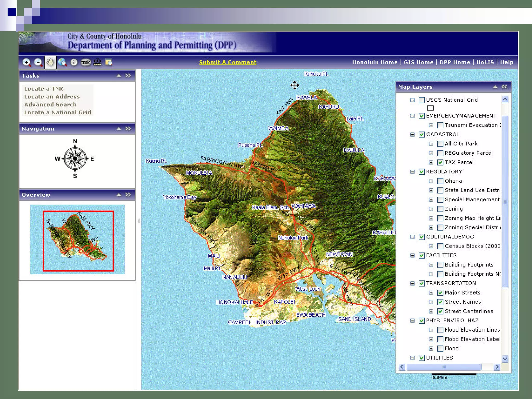Image resolution: width=532 pixels, height=399 pixels.
Task: Select the Measure distance ruler tool
Action: click(x=97, y=62)
